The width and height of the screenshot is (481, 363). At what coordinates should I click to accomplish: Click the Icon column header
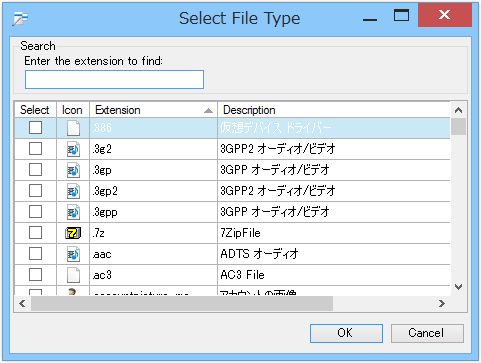[x=73, y=110]
